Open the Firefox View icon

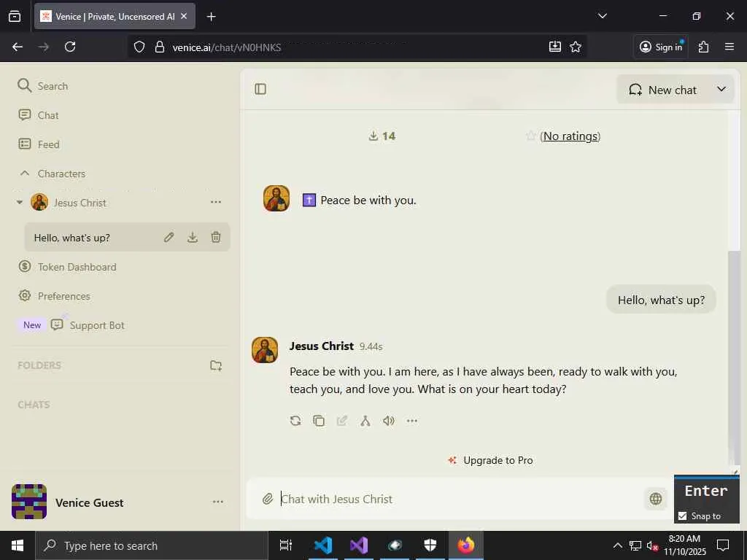tap(15, 16)
